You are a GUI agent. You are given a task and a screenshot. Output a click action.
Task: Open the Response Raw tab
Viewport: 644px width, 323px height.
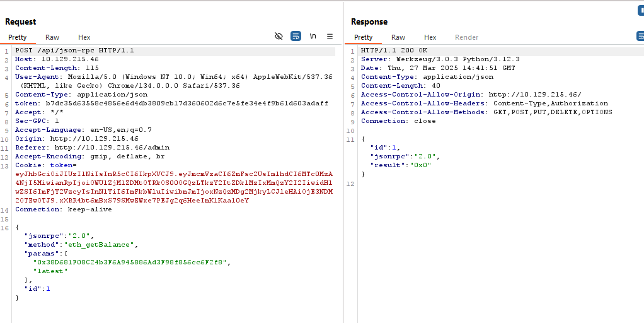pyautogui.click(x=398, y=37)
